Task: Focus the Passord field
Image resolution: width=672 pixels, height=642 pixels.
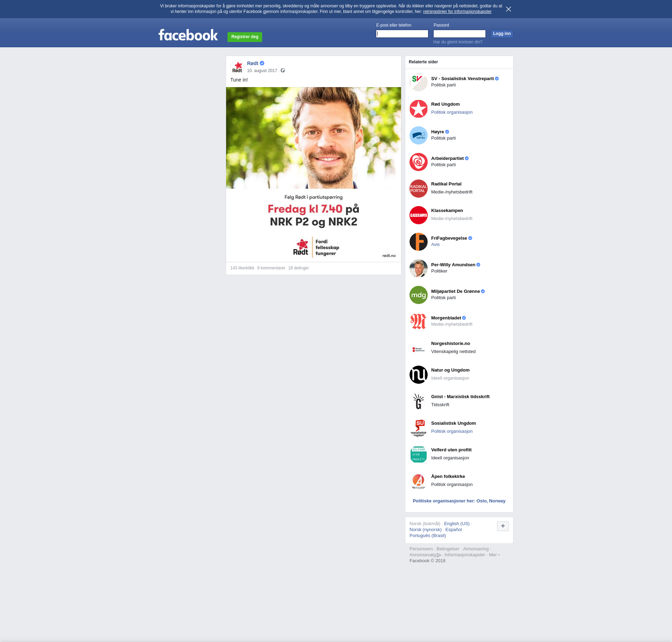Action: (460, 34)
